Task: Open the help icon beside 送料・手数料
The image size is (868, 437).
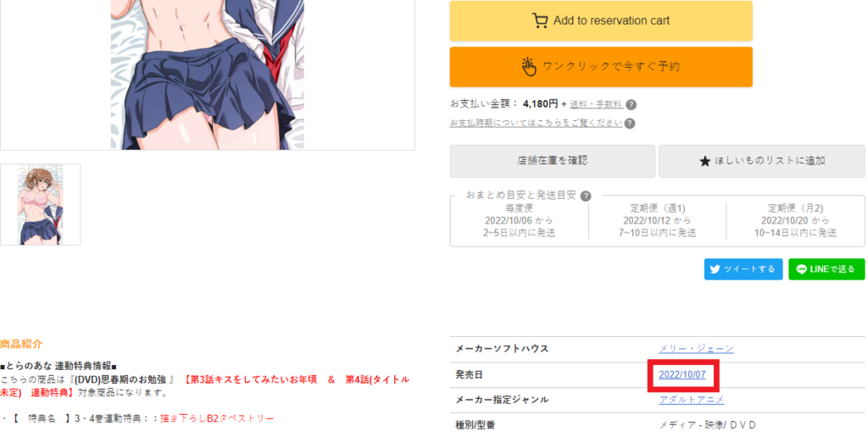Action: [x=631, y=104]
